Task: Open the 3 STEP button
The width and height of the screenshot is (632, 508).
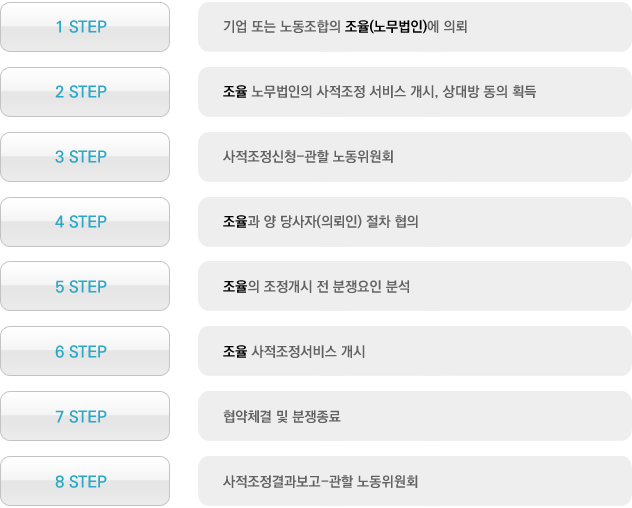Action: pos(85,157)
